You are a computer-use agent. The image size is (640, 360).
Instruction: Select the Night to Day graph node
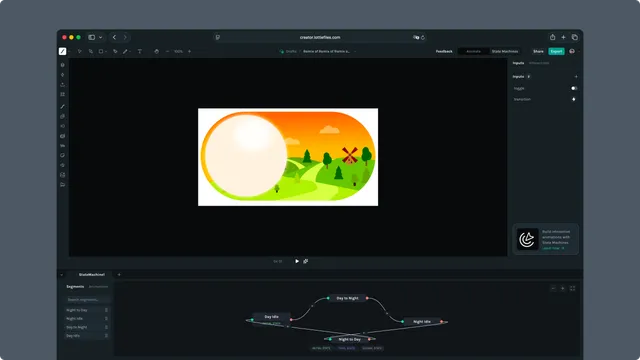coord(349,339)
